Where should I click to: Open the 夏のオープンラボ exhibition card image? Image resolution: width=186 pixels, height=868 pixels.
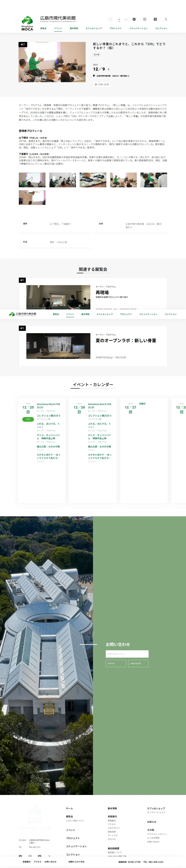(x=58, y=346)
